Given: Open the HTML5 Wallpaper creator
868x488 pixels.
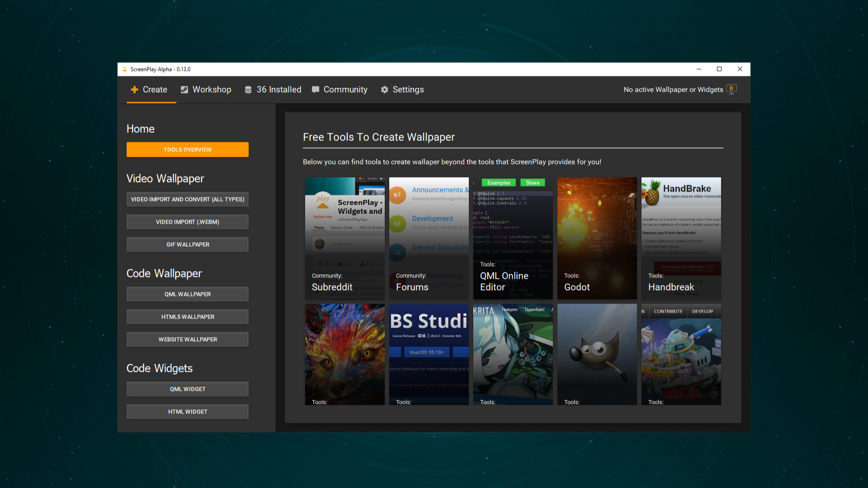Looking at the screenshot, I should pos(187,317).
